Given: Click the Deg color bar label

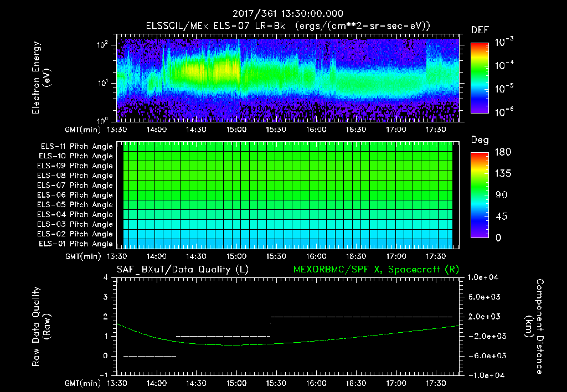Looking at the screenshot, I should coord(480,140).
